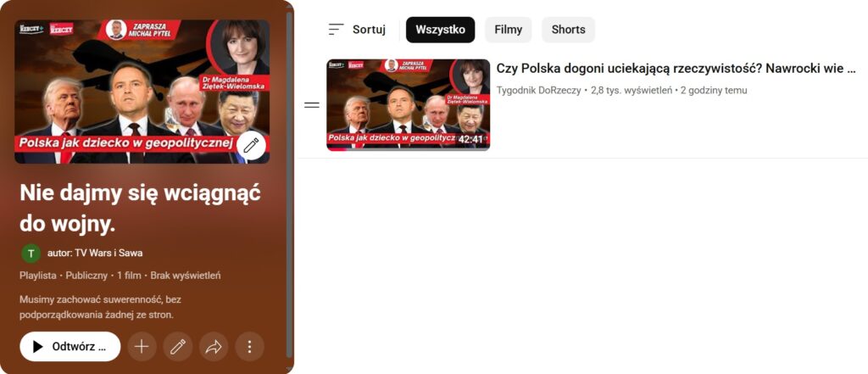Add videos with the plus icon
The height and width of the screenshot is (374, 868).
tap(142, 346)
